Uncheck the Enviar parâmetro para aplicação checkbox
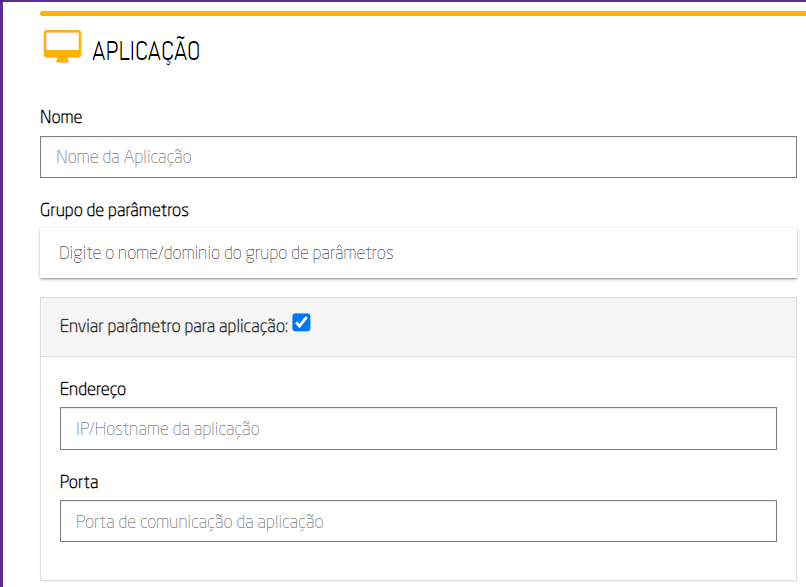Screen dimensions: 806x587 click(301, 323)
